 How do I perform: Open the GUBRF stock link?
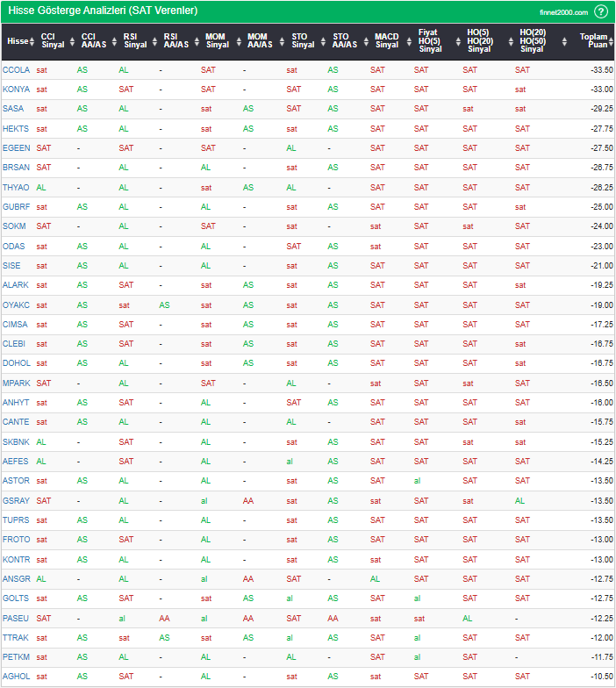(x=16, y=207)
